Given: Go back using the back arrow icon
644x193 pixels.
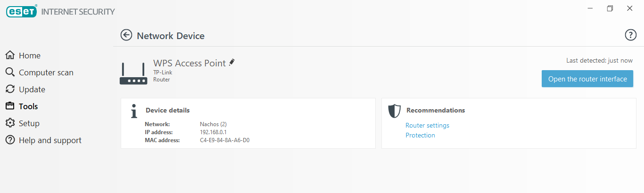Looking at the screenshot, I should tap(126, 35).
